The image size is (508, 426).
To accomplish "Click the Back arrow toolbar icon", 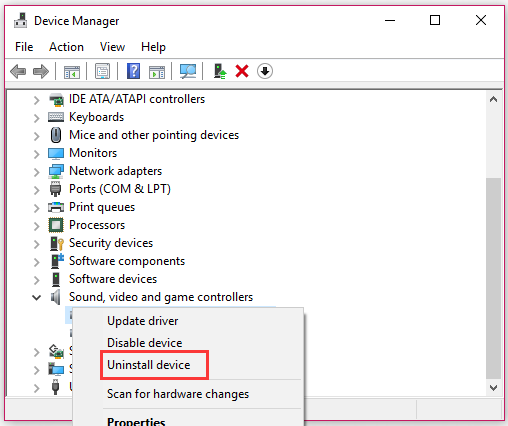I will pos(18,71).
